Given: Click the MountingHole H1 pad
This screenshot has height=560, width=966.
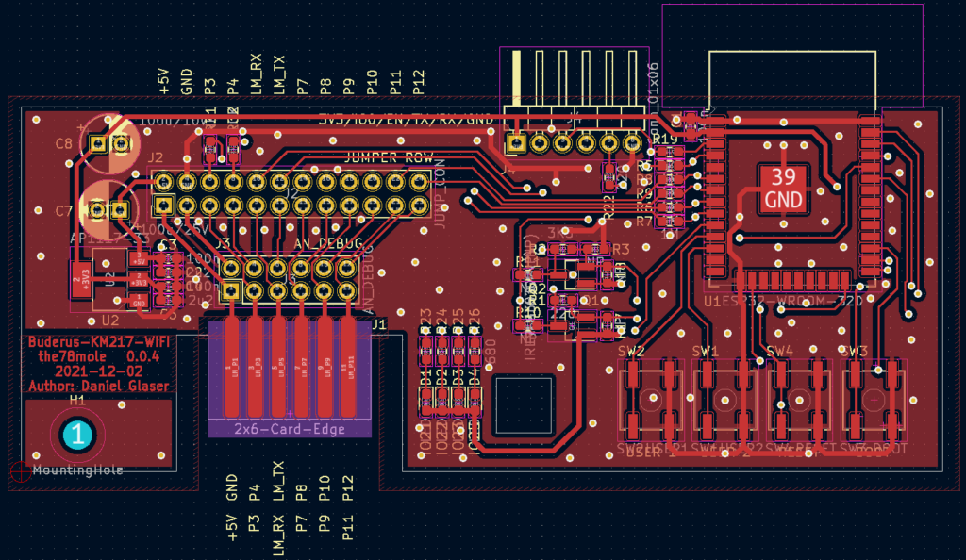Looking at the screenshot, I should pyautogui.click(x=78, y=435).
